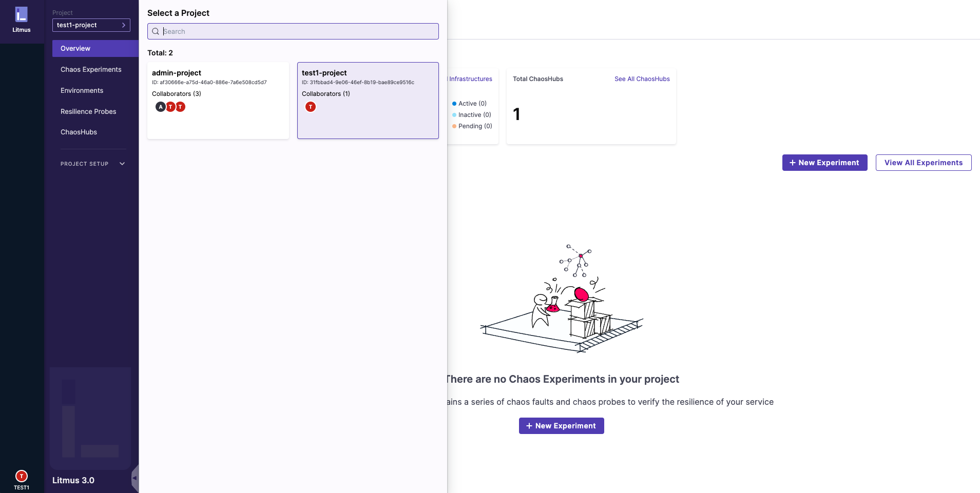Open Resilience Probes page
This screenshot has width=980, height=493.
[x=88, y=111]
